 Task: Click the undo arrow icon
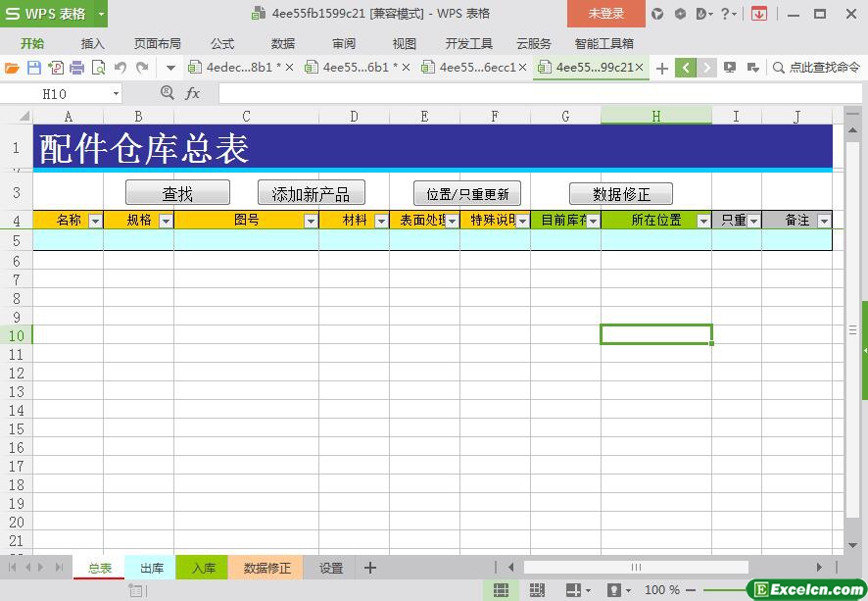click(x=120, y=68)
